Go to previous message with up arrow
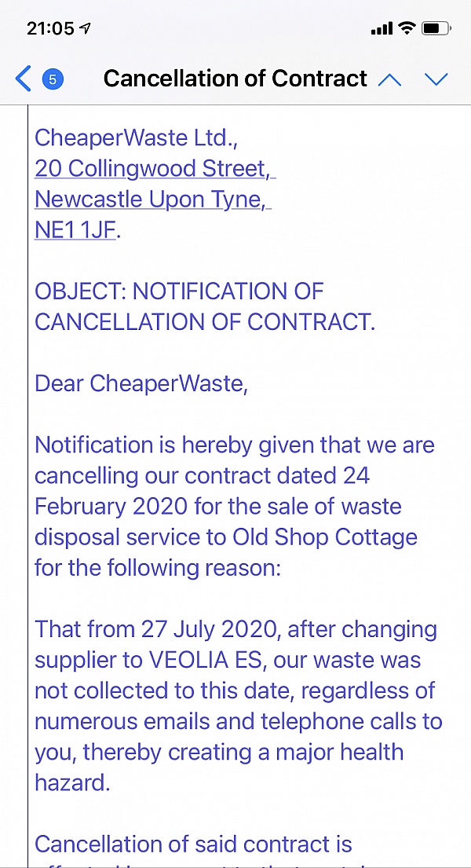 tap(389, 79)
